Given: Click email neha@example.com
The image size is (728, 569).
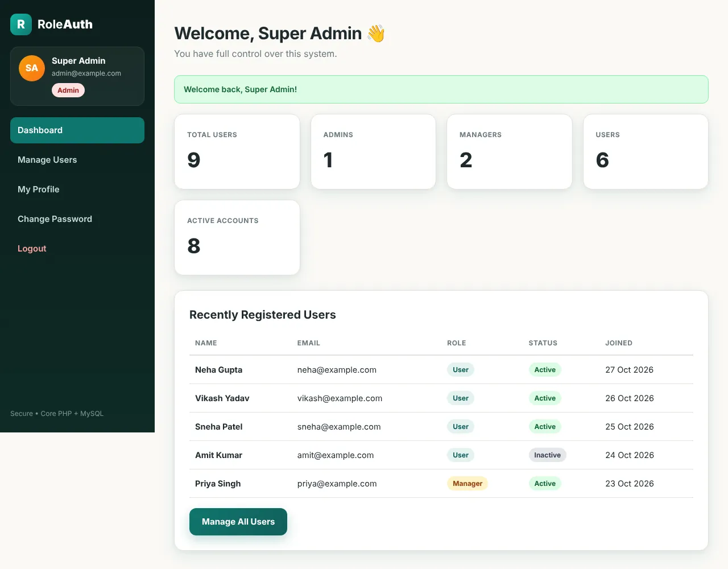Looking at the screenshot, I should (337, 370).
